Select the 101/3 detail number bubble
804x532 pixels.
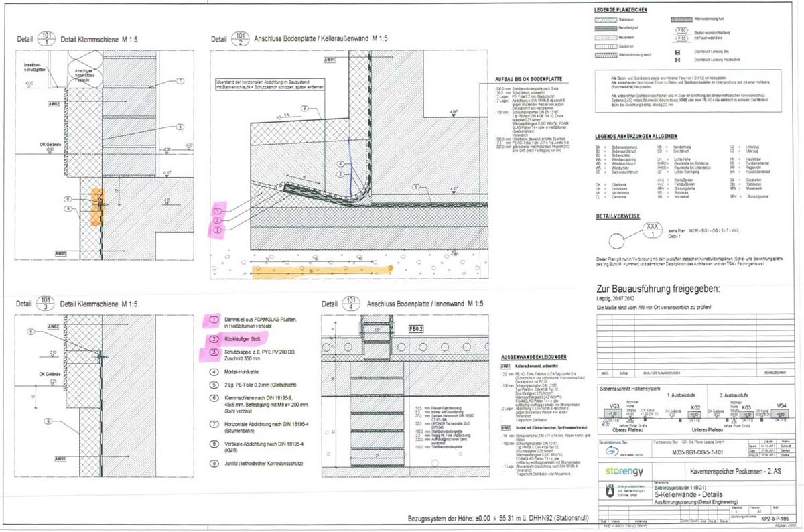click(x=46, y=304)
